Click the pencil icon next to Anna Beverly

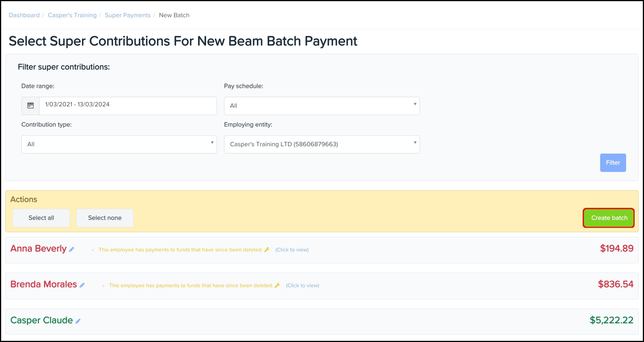pyautogui.click(x=72, y=249)
